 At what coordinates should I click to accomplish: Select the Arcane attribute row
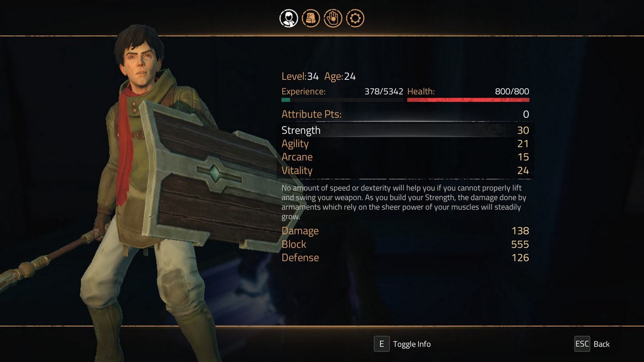point(405,157)
